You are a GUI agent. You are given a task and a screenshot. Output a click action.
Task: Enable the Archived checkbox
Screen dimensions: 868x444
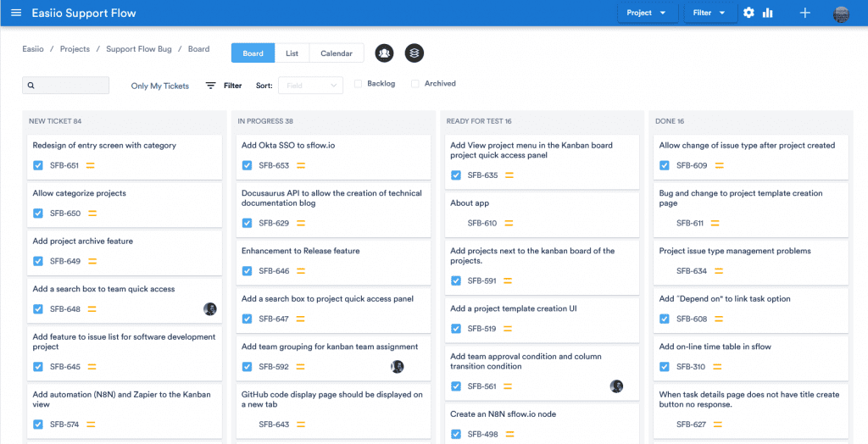coord(415,84)
